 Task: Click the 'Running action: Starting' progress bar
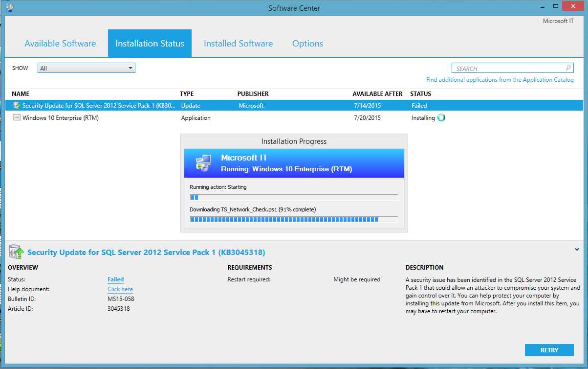point(294,197)
